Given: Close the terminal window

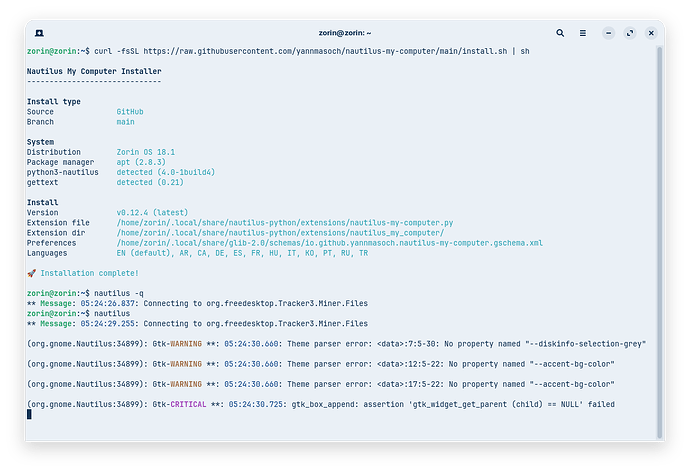Looking at the screenshot, I should (651, 33).
